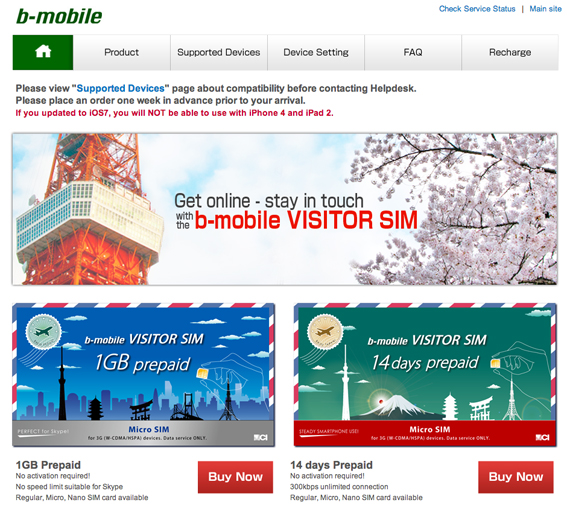Open the FAQ navigation tab
Image resolution: width=567 pixels, height=514 pixels.
413,52
